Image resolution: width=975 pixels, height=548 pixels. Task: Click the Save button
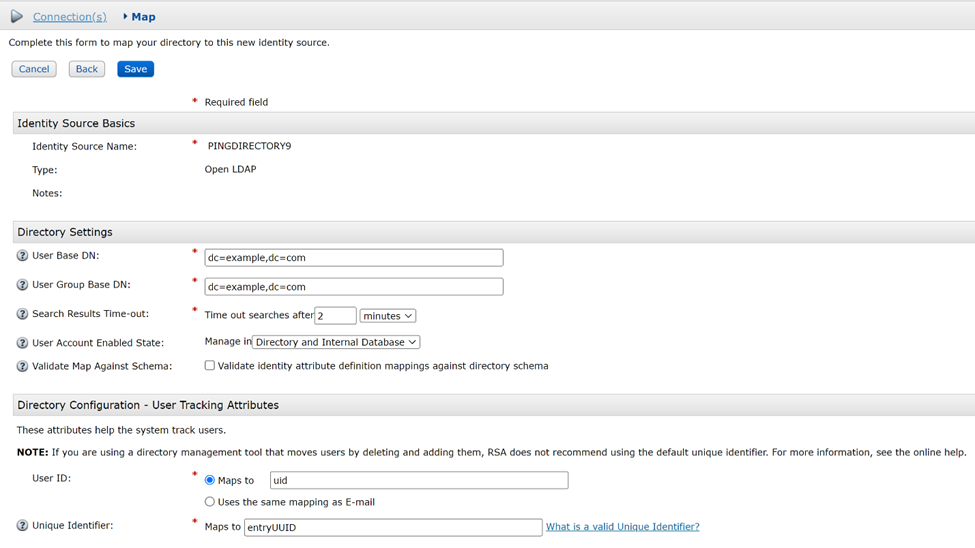(x=135, y=69)
